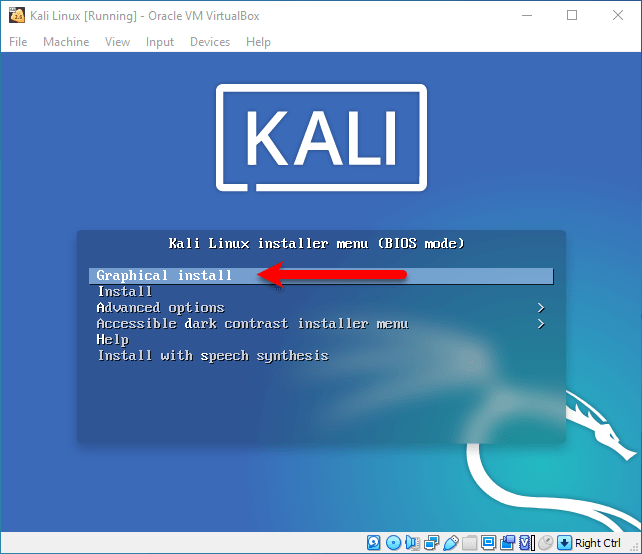This screenshot has height=554, width=642.
Task: Click the mouse integration status icon
Action: [545, 543]
